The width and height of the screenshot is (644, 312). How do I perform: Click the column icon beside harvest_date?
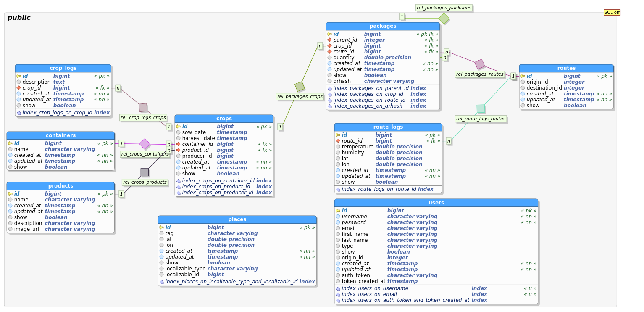(x=178, y=138)
